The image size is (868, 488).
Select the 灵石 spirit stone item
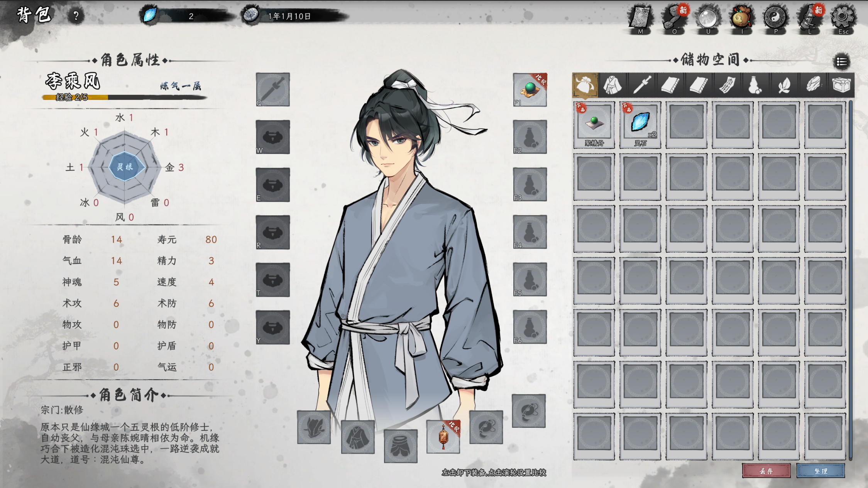click(640, 125)
